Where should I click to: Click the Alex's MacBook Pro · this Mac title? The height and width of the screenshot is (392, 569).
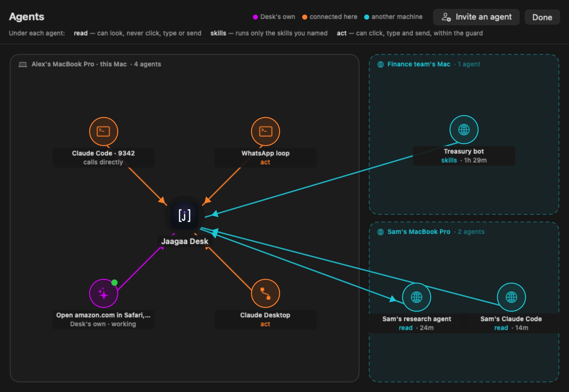[x=79, y=64]
